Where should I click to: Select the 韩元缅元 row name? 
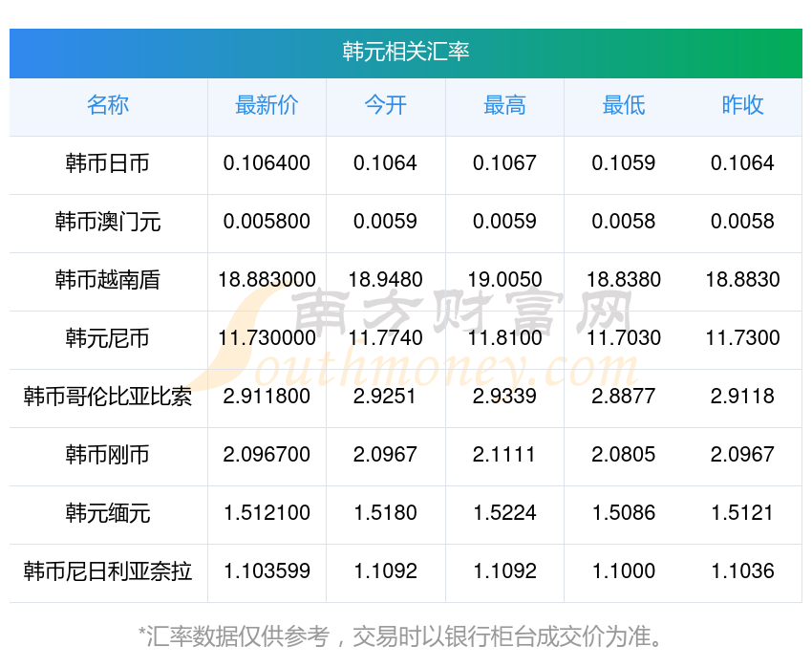point(108,513)
